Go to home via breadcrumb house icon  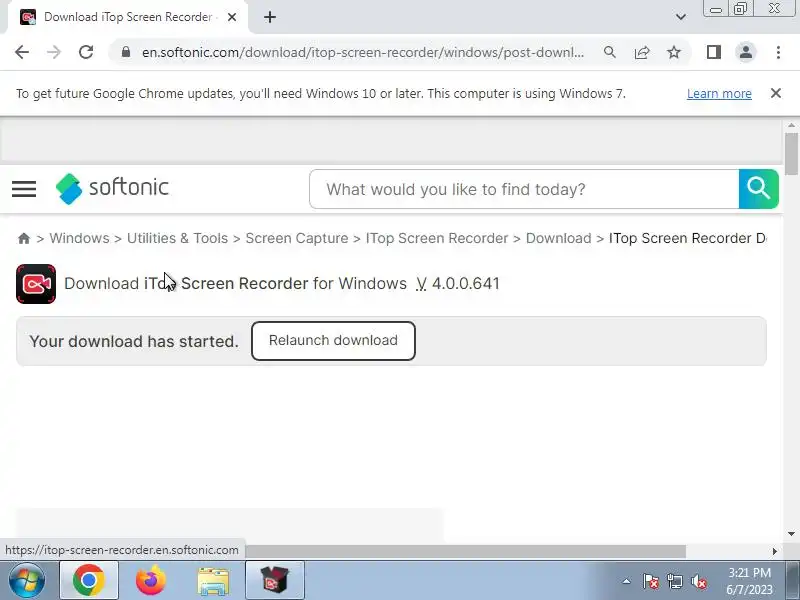tap(23, 238)
